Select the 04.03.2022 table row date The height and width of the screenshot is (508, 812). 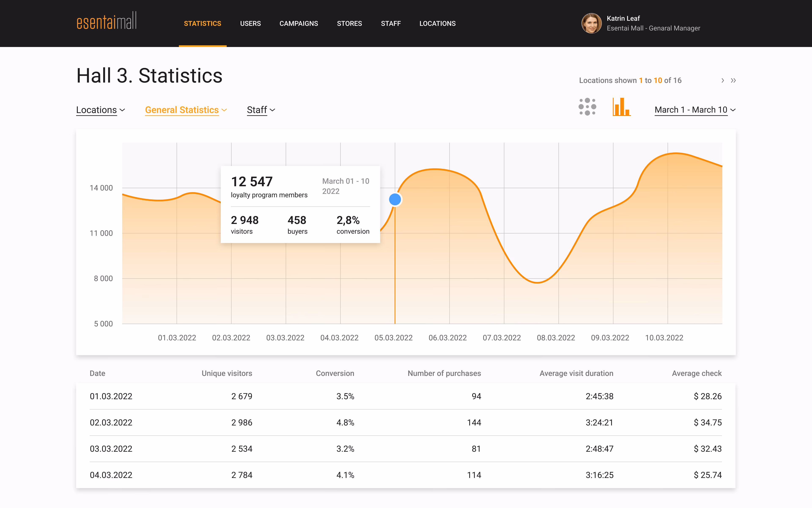tap(111, 475)
